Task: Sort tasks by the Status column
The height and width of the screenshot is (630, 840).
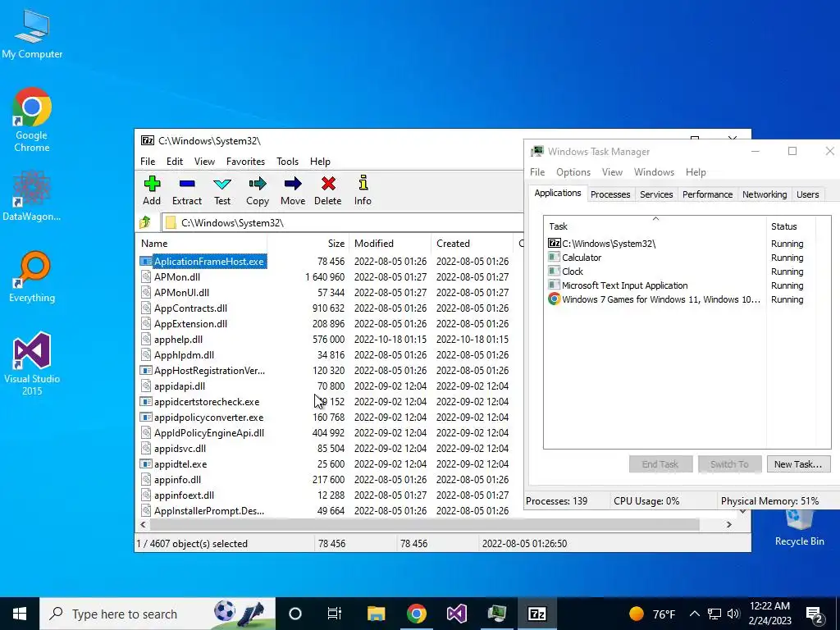Action: tap(791, 226)
